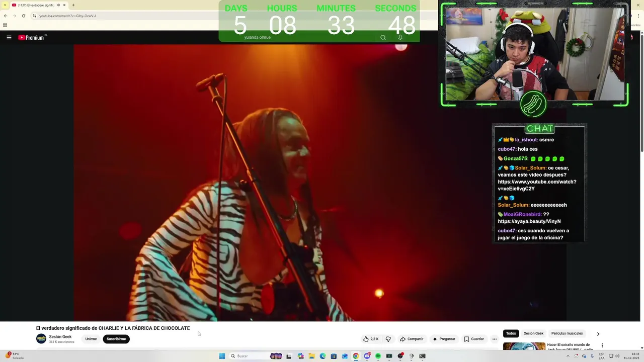
Task: Open the volume tray icon
Action: pos(617,356)
